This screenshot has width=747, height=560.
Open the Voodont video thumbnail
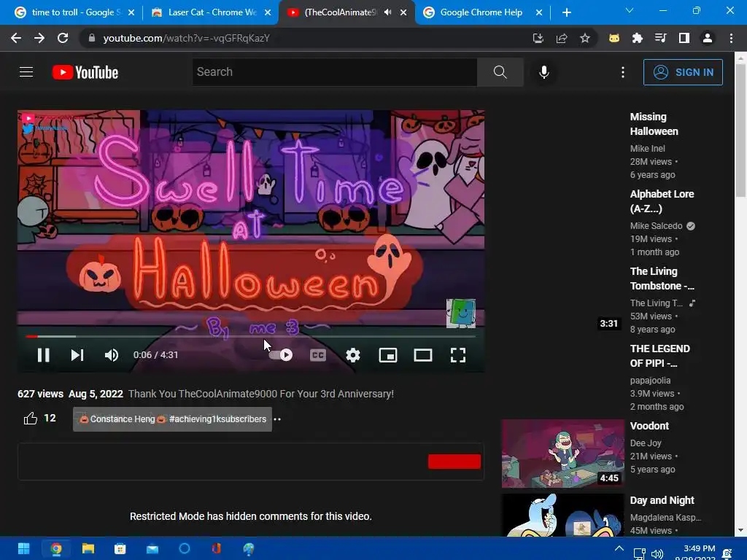coord(562,454)
